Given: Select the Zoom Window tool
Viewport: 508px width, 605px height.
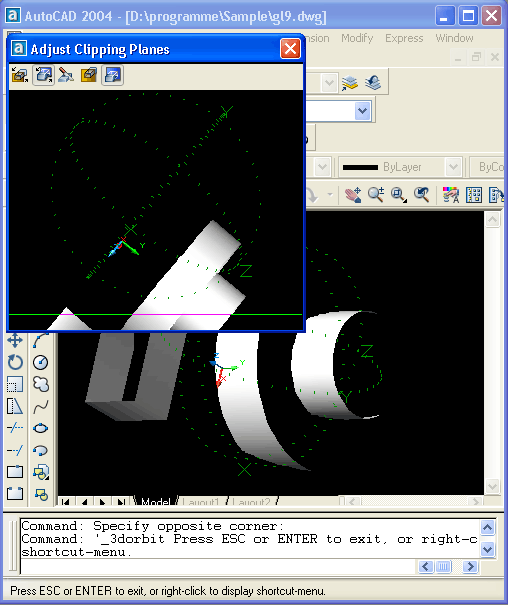Looking at the screenshot, I should point(398,194).
